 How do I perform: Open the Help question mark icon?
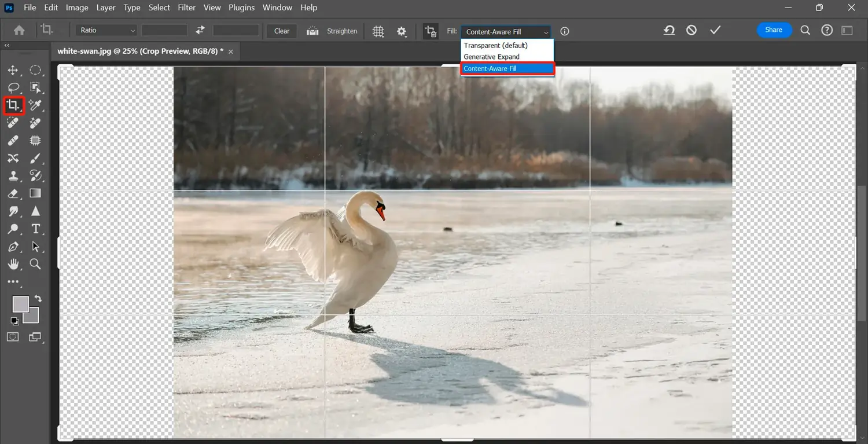(827, 30)
